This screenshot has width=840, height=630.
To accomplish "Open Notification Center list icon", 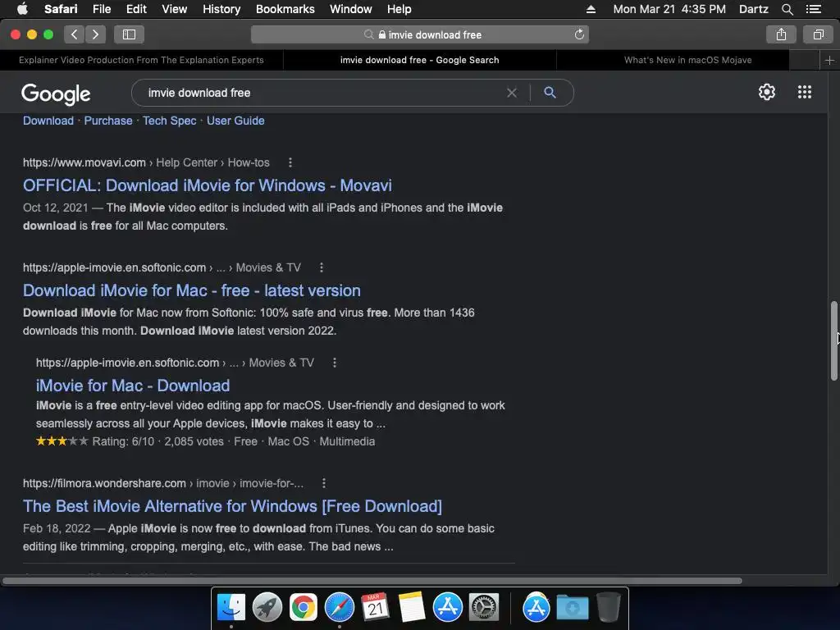I will pos(813,9).
